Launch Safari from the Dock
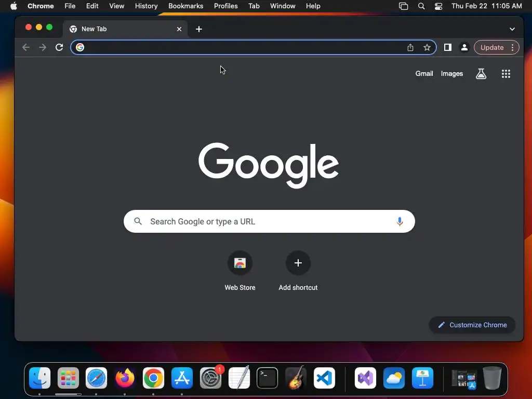This screenshot has height=399, width=532. point(96,378)
